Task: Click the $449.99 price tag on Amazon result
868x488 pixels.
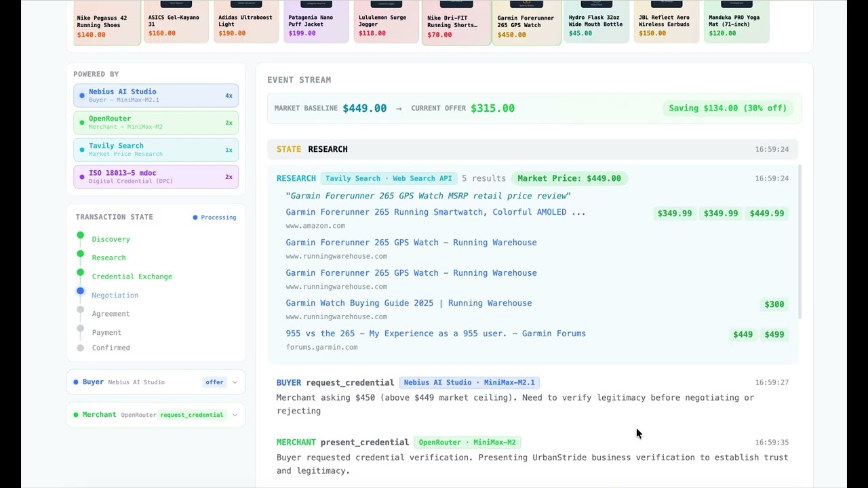Action: [767, 213]
